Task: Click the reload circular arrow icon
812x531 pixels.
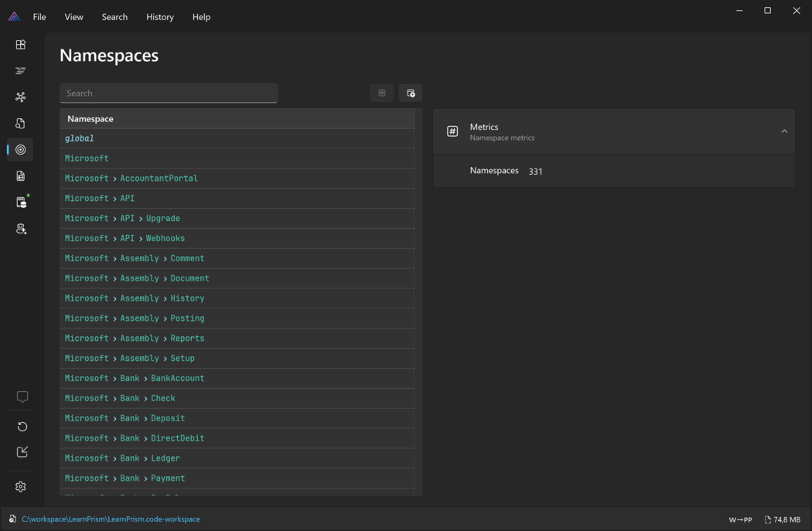Action: pyautogui.click(x=22, y=427)
